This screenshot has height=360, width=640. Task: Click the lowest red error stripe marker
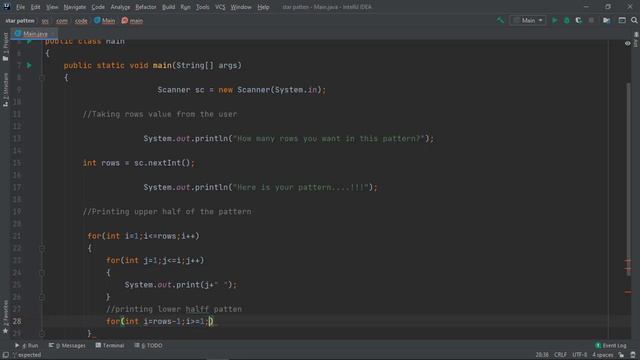click(x=627, y=292)
